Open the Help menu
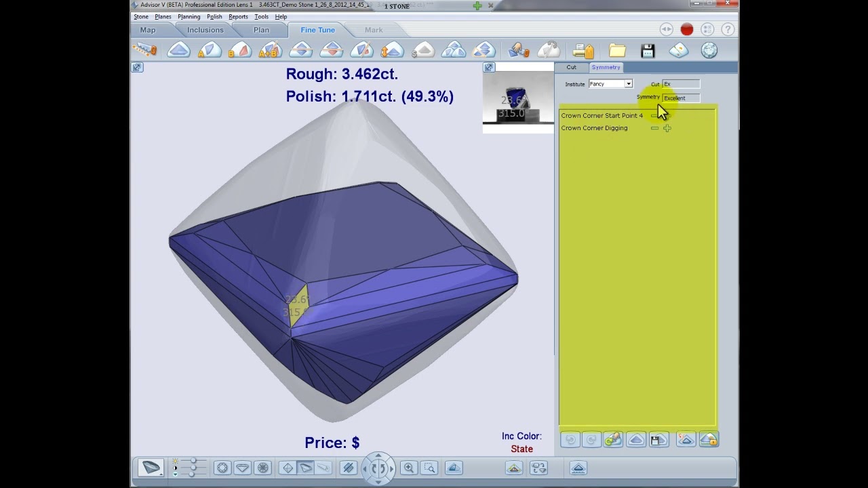The width and height of the screenshot is (868, 488). click(281, 16)
